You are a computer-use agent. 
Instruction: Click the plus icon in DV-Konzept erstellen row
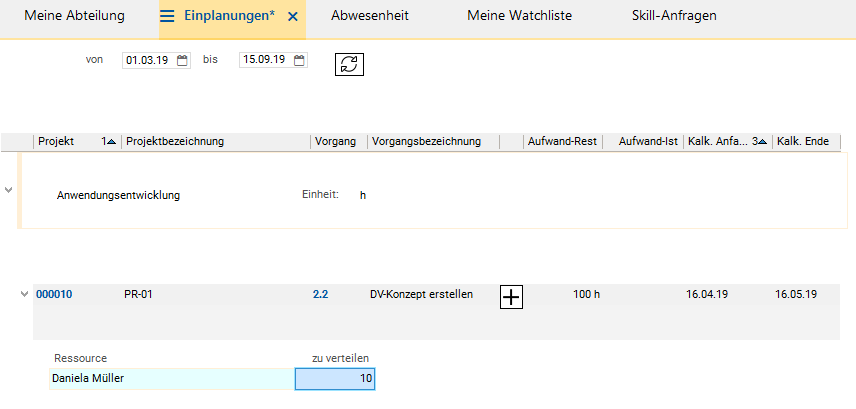(x=512, y=298)
